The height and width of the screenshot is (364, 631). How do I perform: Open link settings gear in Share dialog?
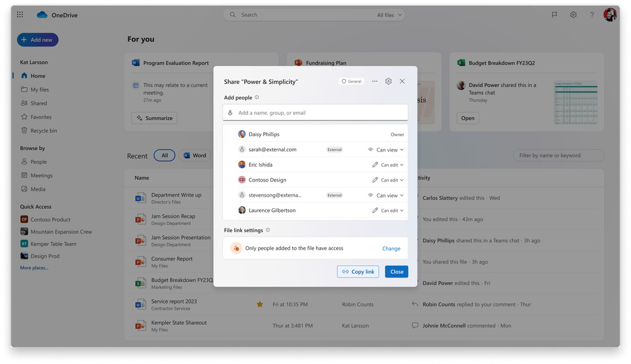[388, 81]
